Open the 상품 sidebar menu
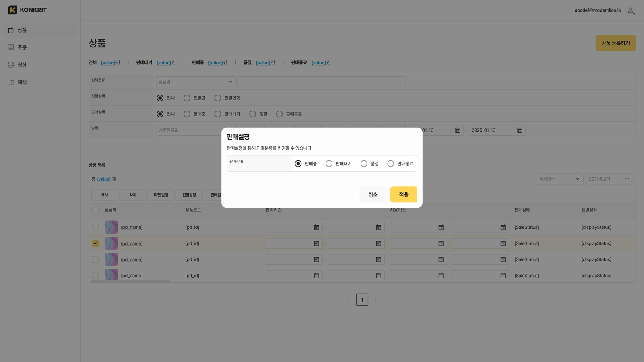644x362 pixels. click(x=40, y=30)
